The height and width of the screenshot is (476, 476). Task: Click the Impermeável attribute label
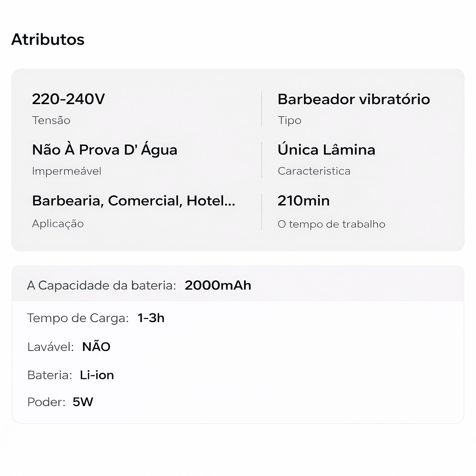pos(66,171)
